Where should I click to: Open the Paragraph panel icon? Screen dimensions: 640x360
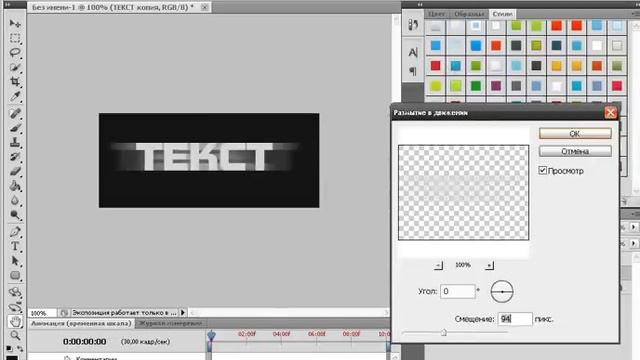point(413,71)
